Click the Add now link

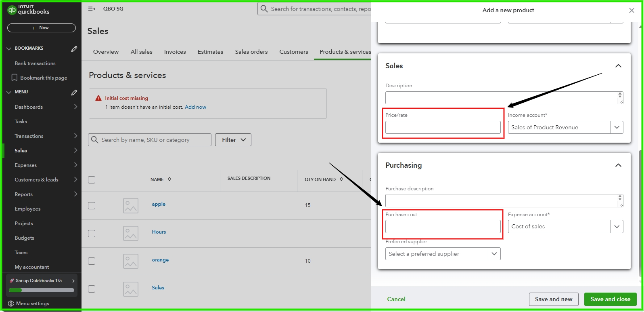[195, 107]
